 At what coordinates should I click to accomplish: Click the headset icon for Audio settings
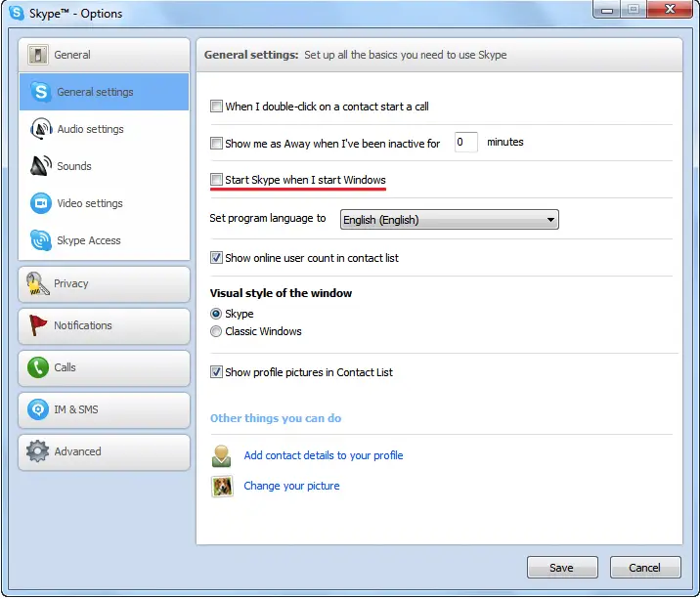[41, 129]
